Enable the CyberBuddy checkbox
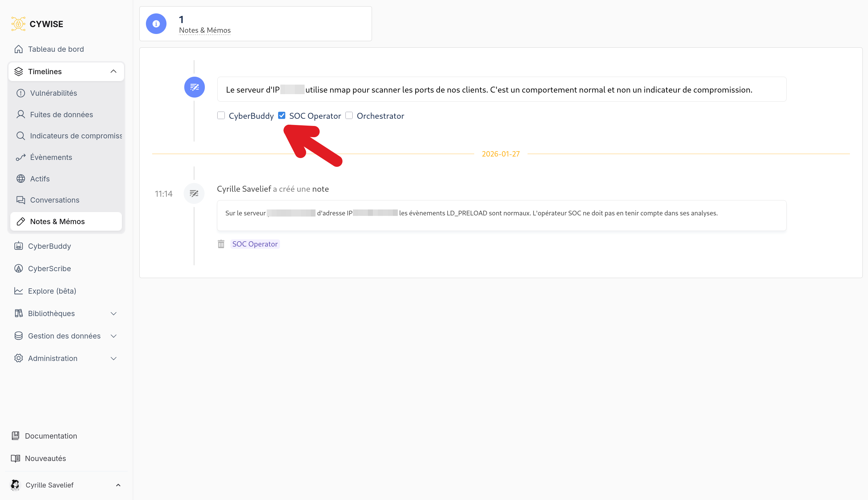Image resolution: width=868 pixels, height=500 pixels. click(221, 116)
